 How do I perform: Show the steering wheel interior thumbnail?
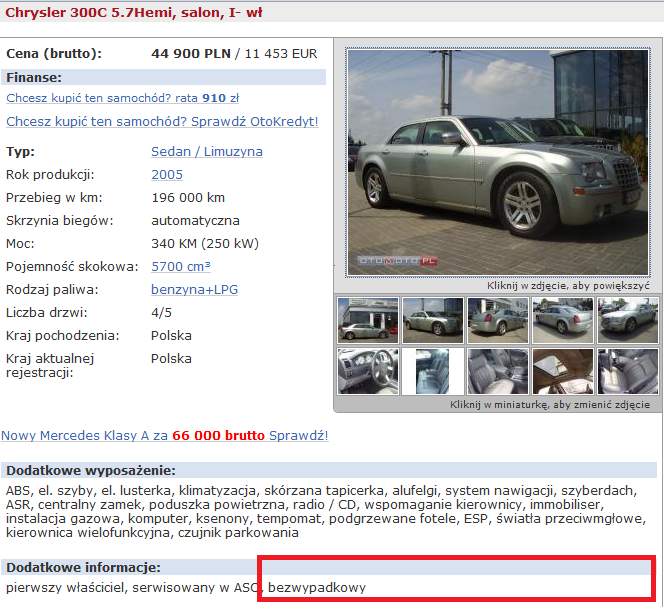click(368, 372)
